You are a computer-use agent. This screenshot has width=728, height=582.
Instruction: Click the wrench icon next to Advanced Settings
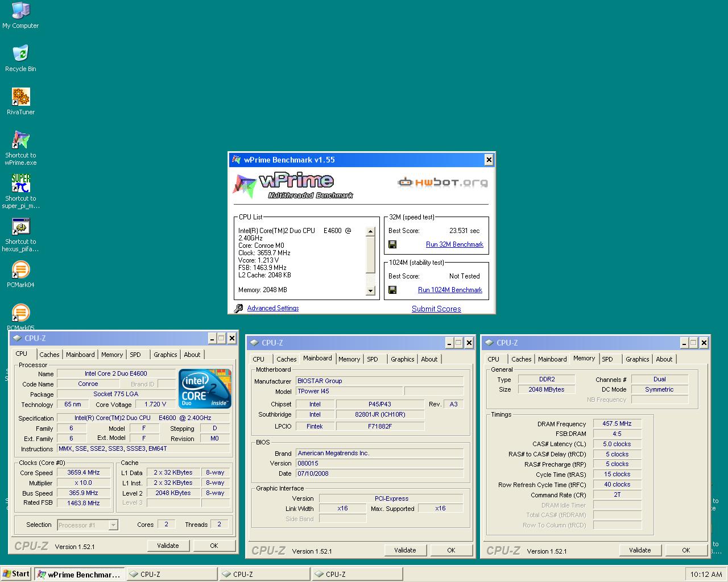point(239,308)
